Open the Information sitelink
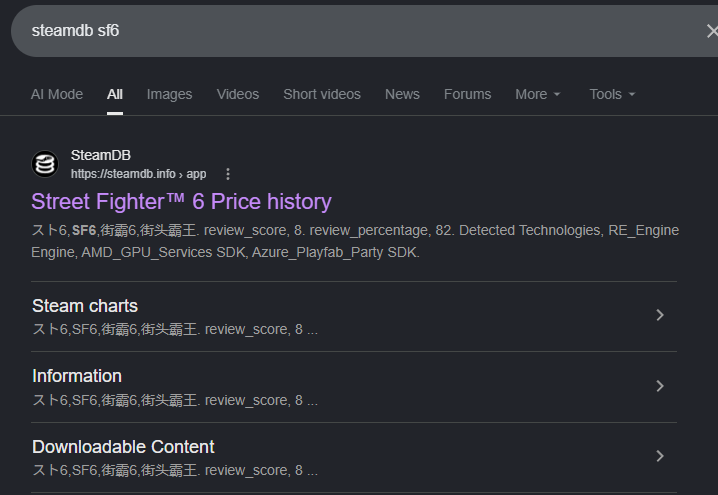This screenshot has height=495, width=718. 77,376
